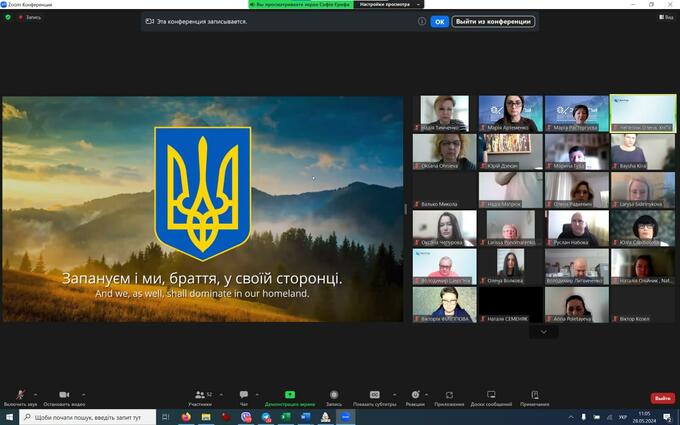Open the Примечания notes icon
The width and height of the screenshot is (680, 425).
[x=535, y=395]
